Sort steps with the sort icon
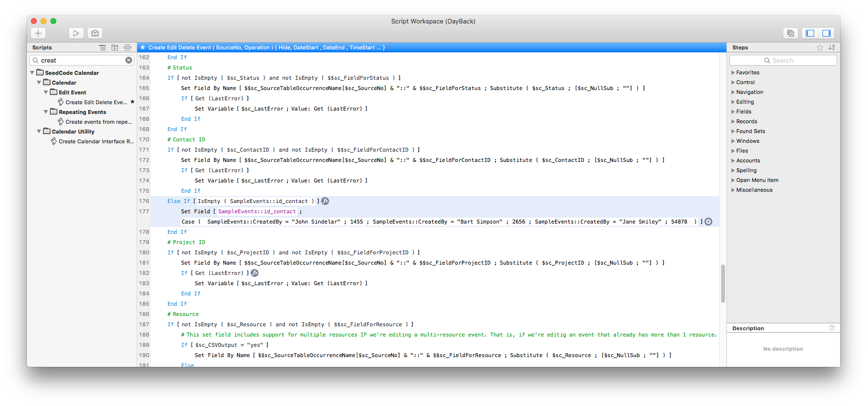Screen dimensions: 868x406 (x=832, y=47)
